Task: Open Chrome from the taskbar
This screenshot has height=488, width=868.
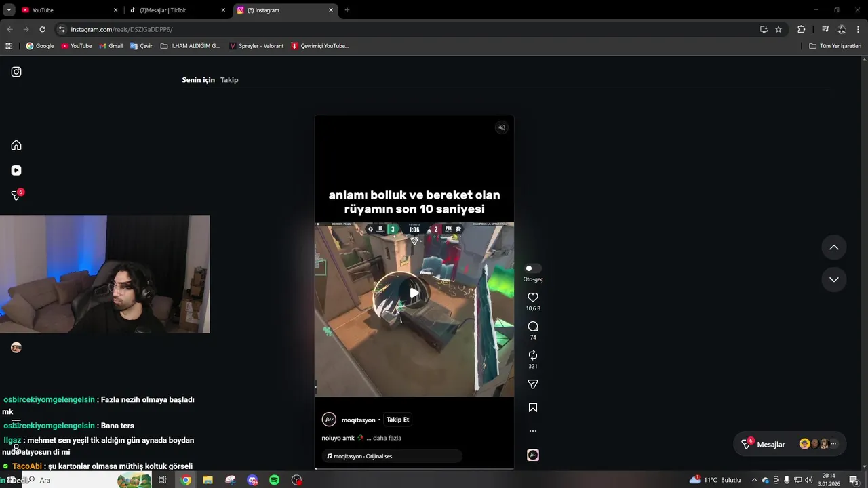Action: (186, 480)
